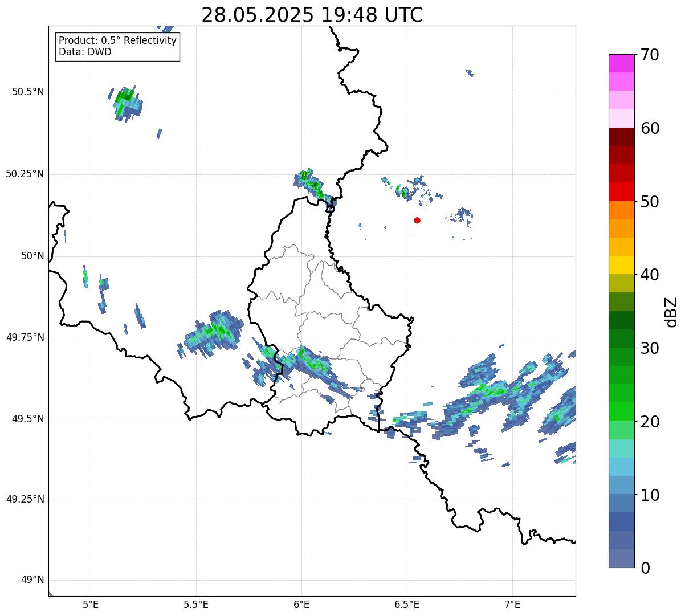Click the 49.25°N latitude label
The image size is (685, 616).
(25, 499)
